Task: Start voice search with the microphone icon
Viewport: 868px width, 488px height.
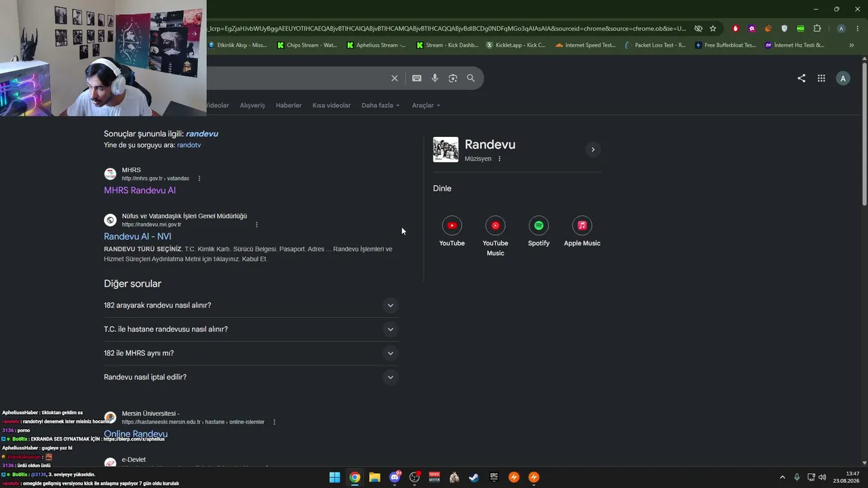Action: point(435,78)
